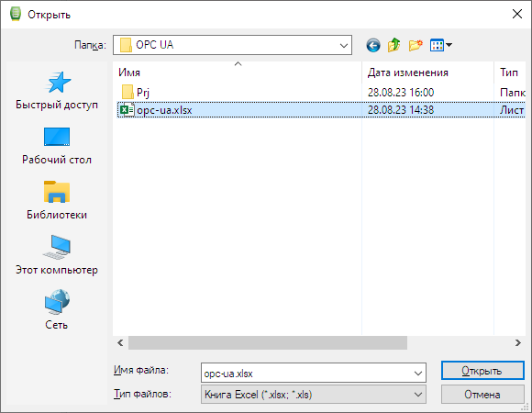Screen dimensions: 532x413
Task: Expand the Папка folder dropdown
Action: click(x=343, y=45)
